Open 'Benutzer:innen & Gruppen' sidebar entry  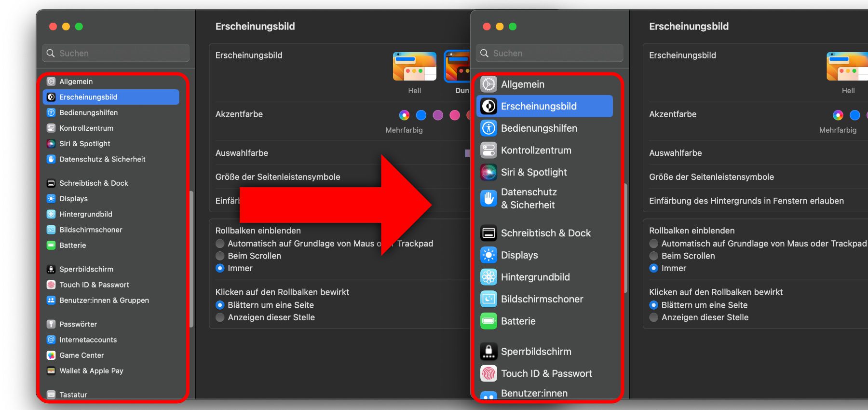pos(104,301)
